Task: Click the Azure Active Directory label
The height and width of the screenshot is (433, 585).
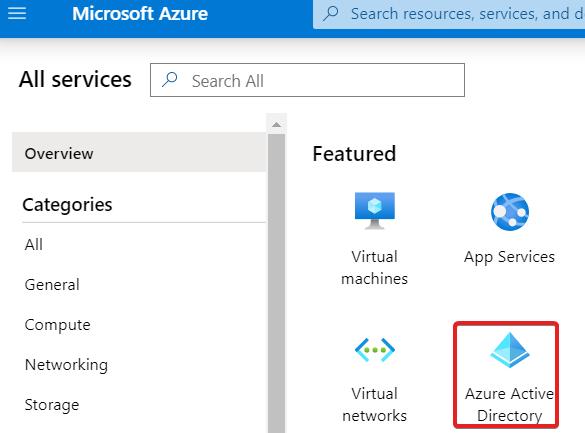Action: pos(510,405)
